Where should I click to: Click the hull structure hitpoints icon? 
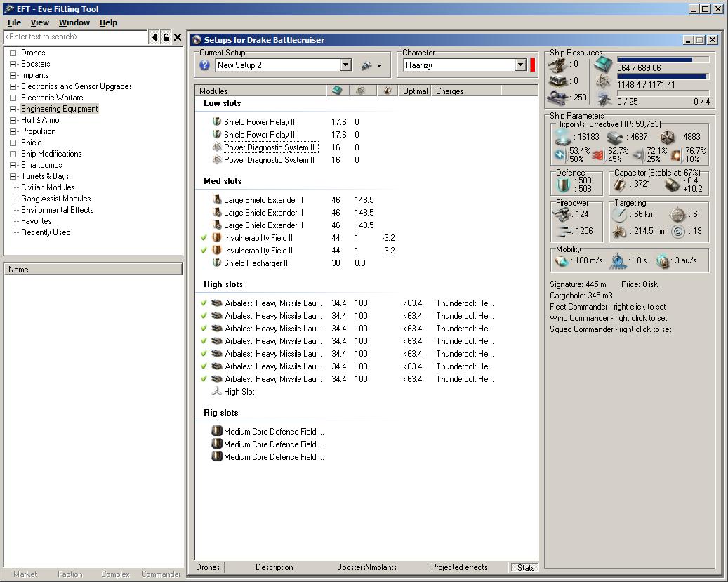coord(667,137)
